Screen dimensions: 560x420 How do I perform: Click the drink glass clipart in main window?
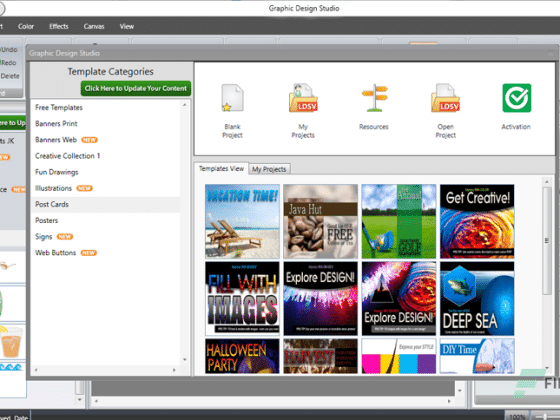[x=11, y=341]
